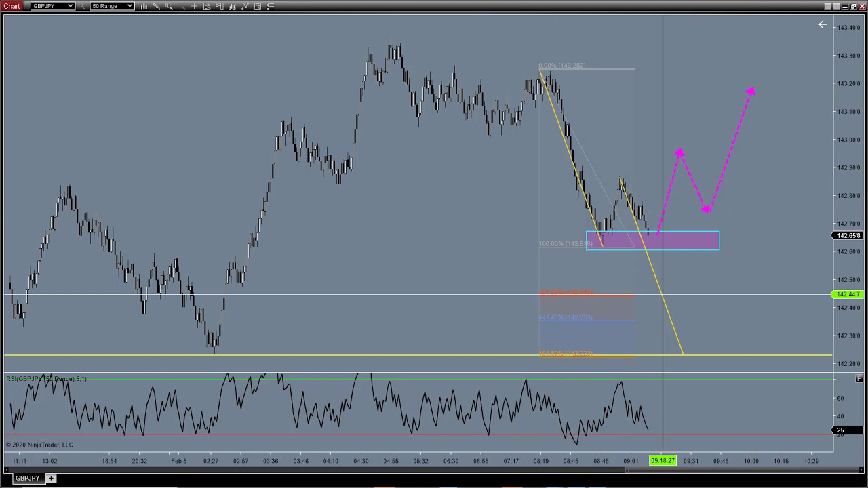
Task: Click the RSI value 25 marker
Action: tap(847, 430)
